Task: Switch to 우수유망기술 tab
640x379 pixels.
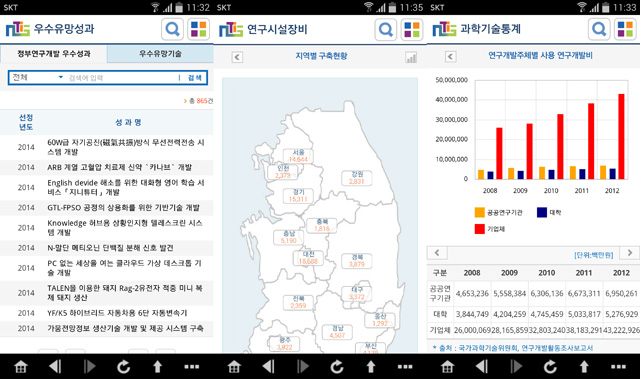Action: coord(160,54)
